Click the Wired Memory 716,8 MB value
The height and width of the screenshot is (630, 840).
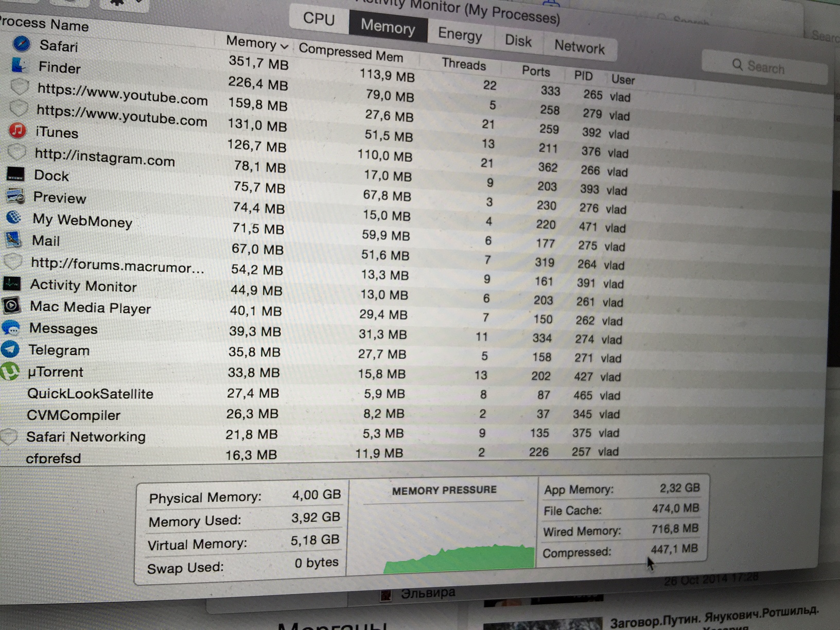coord(675,529)
